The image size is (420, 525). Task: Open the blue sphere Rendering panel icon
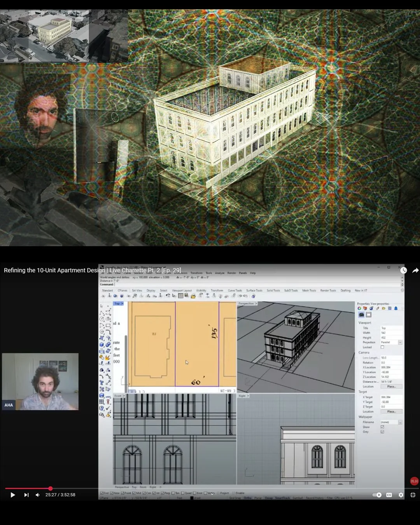coord(371,308)
